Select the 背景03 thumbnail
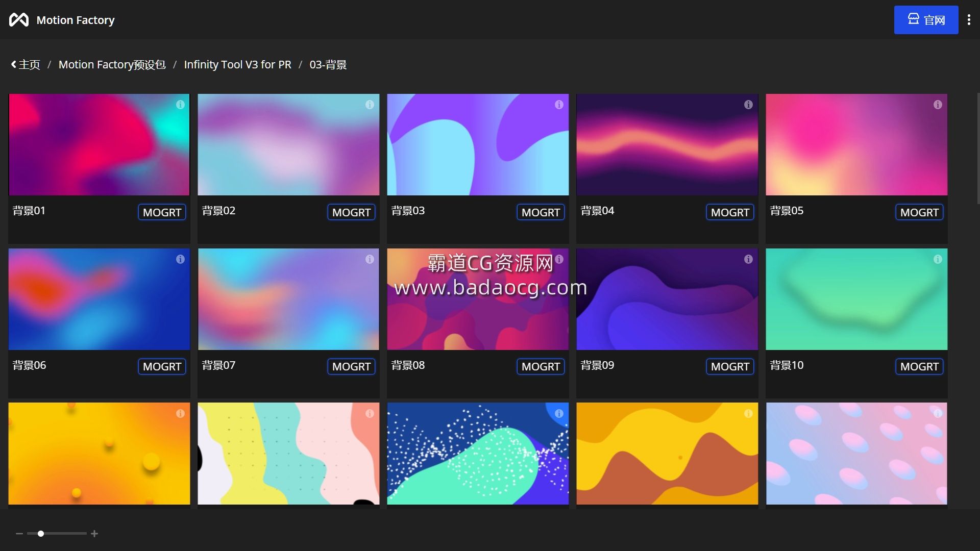This screenshot has height=551, width=980. (478, 144)
